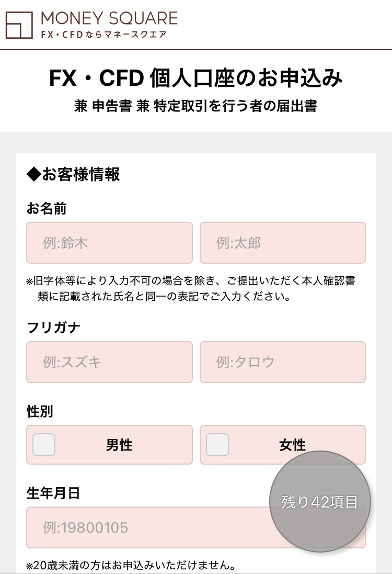Click the フリガナ field label
Screen dimensions: 392x574
point(53,328)
